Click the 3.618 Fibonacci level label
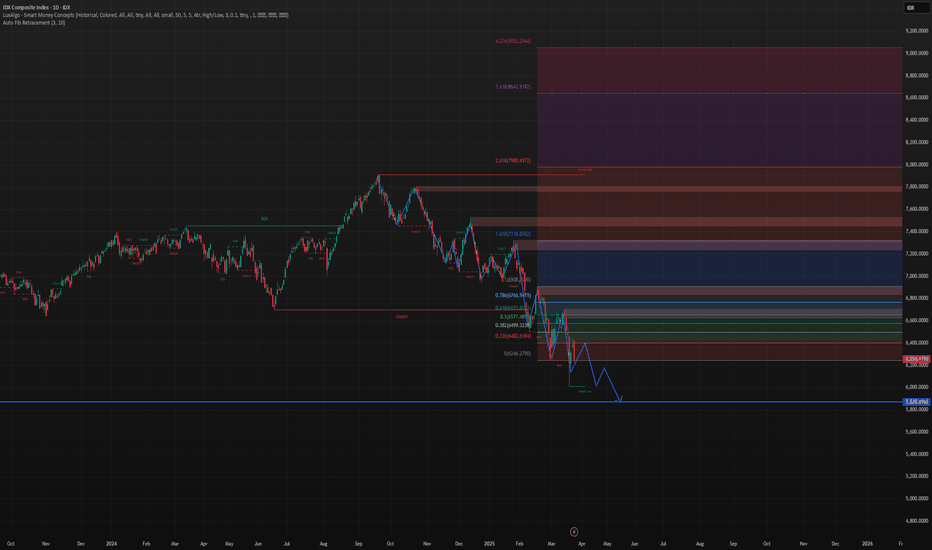The image size is (932, 550). click(x=513, y=87)
